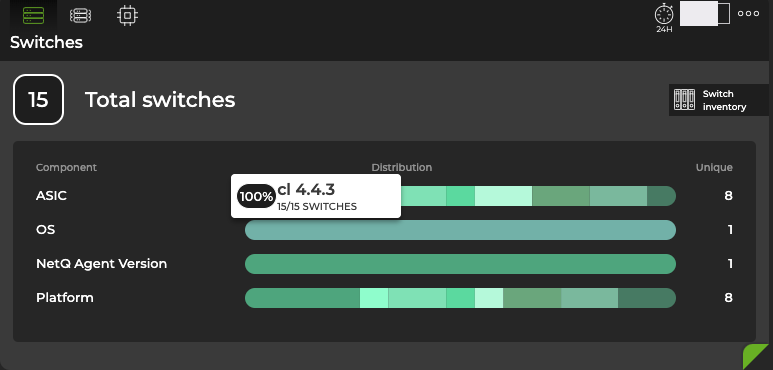
Task: Click the Unique column header
Action: pos(714,168)
